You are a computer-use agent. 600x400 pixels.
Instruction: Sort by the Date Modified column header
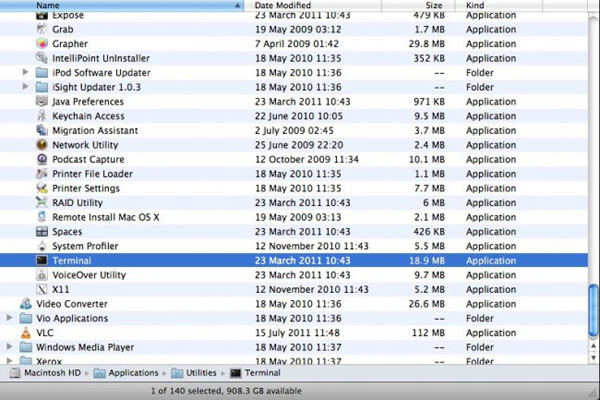313,5
